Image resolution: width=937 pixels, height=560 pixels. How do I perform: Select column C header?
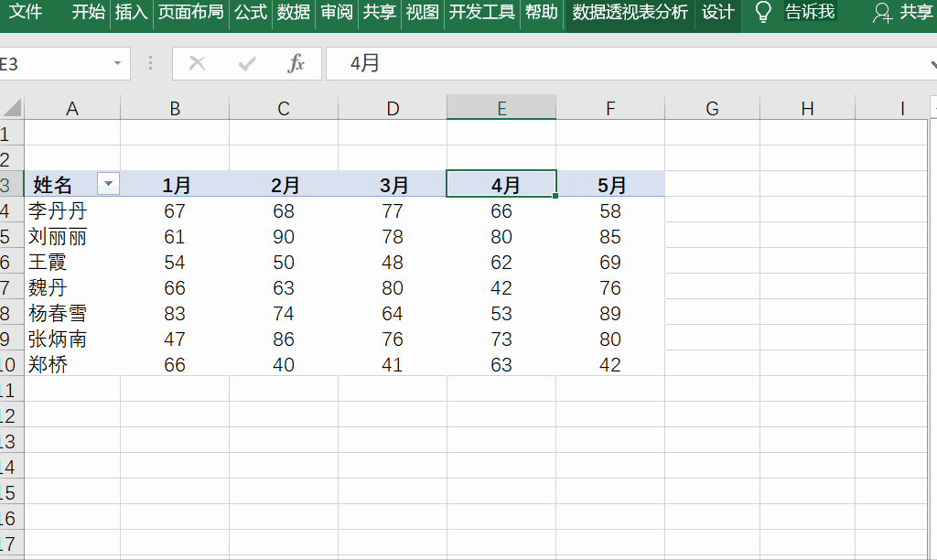(x=284, y=108)
